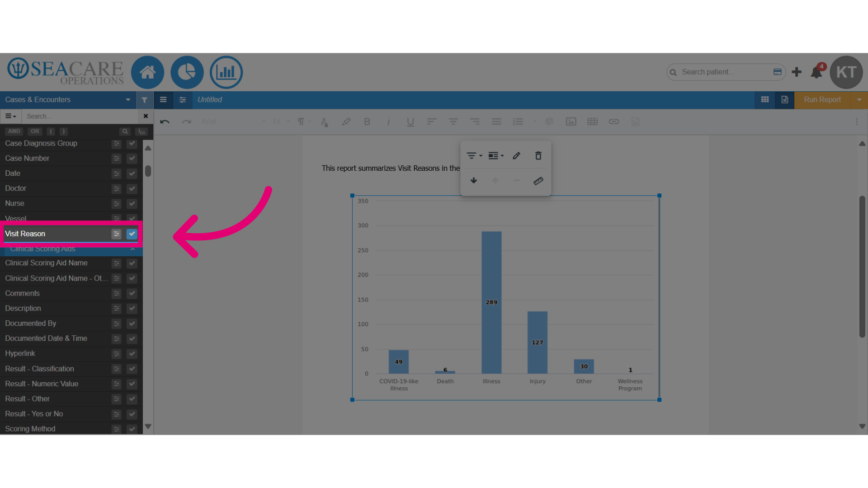Switch to the grid view icon

(765, 100)
